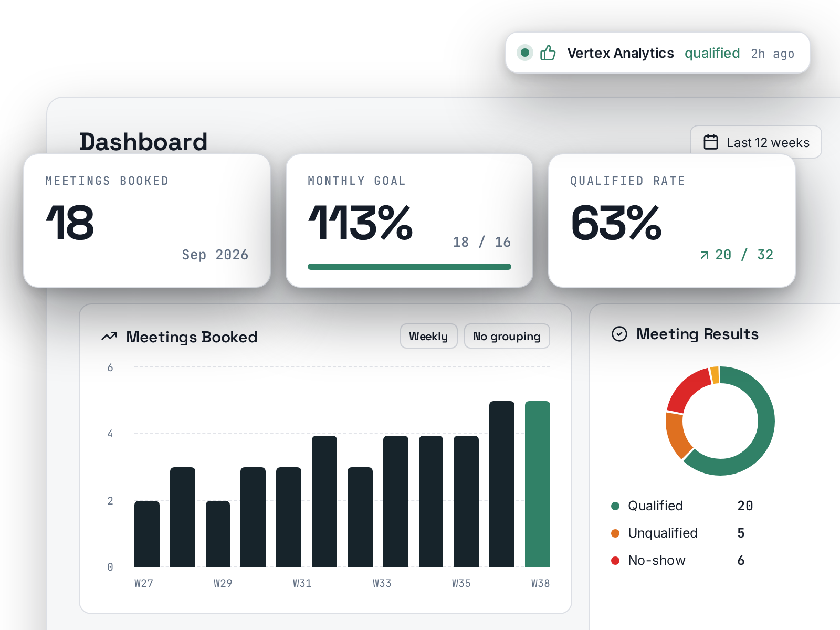840x630 pixels.
Task: Click the 20 / 32 qualified ratio
Action: (744, 255)
